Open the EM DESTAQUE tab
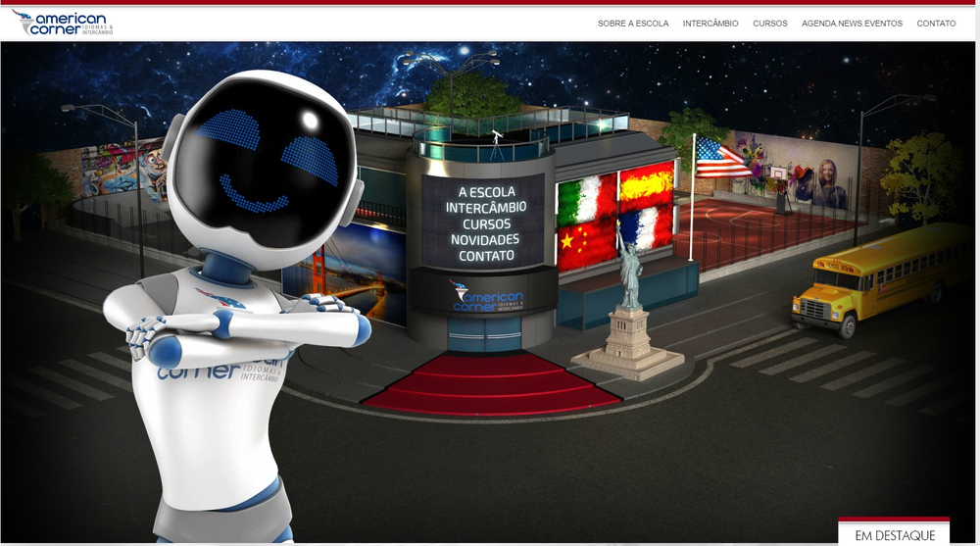The width and height of the screenshot is (980, 546). click(x=895, y=533)
